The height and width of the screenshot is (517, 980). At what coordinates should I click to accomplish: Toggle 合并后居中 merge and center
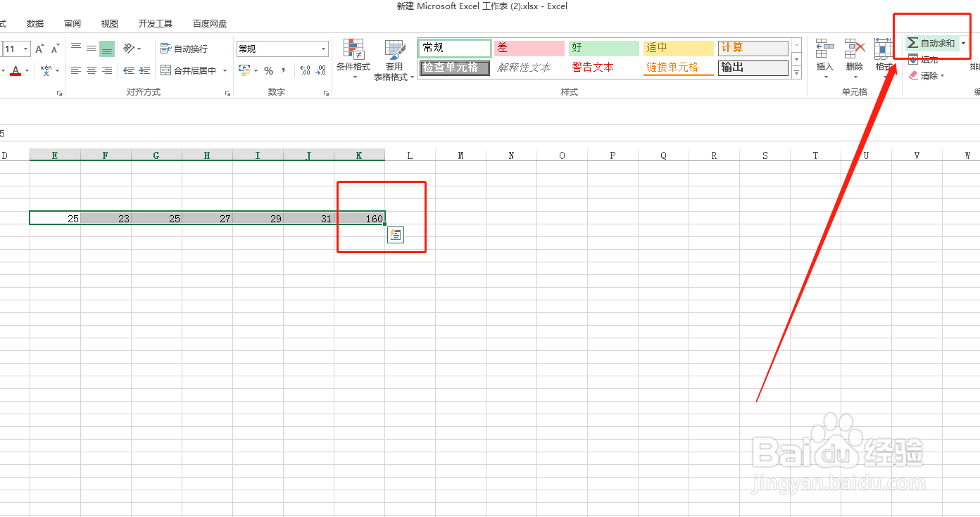pyautogui.click(x=187, y=70)
